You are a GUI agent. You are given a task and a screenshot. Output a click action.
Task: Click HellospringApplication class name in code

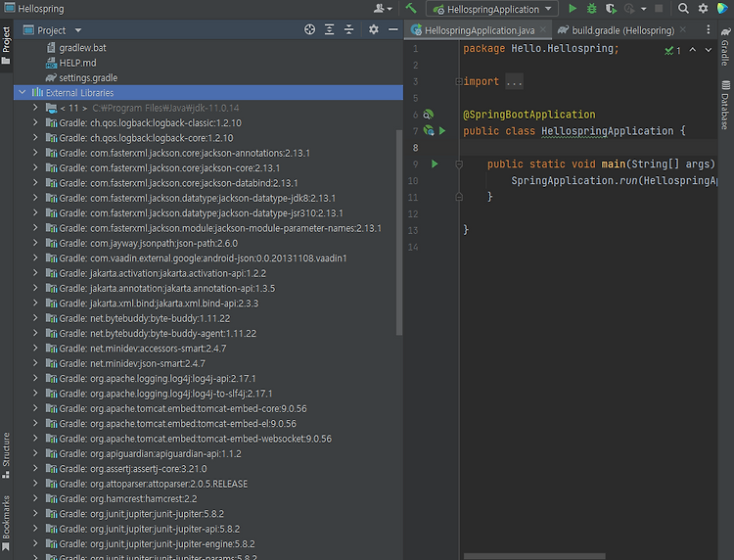click(607, 131)
